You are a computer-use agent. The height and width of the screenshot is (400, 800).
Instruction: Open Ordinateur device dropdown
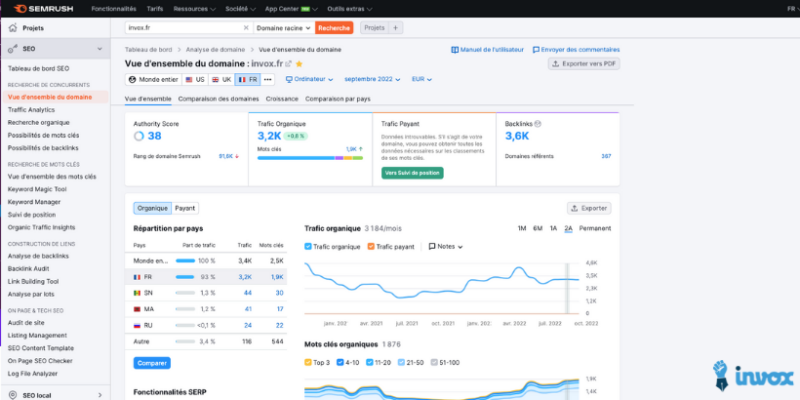(310, 80)
